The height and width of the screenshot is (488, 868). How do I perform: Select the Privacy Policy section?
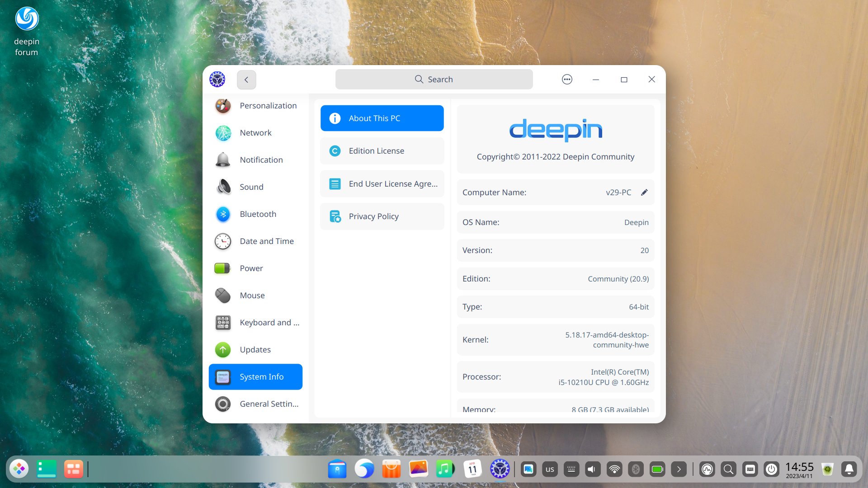click(x=382, y=216)
